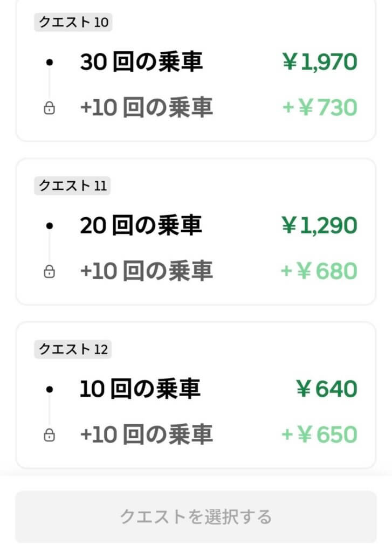
Task: Choose the 30 回の乗車 quest tier
Action: pos(141,63)
